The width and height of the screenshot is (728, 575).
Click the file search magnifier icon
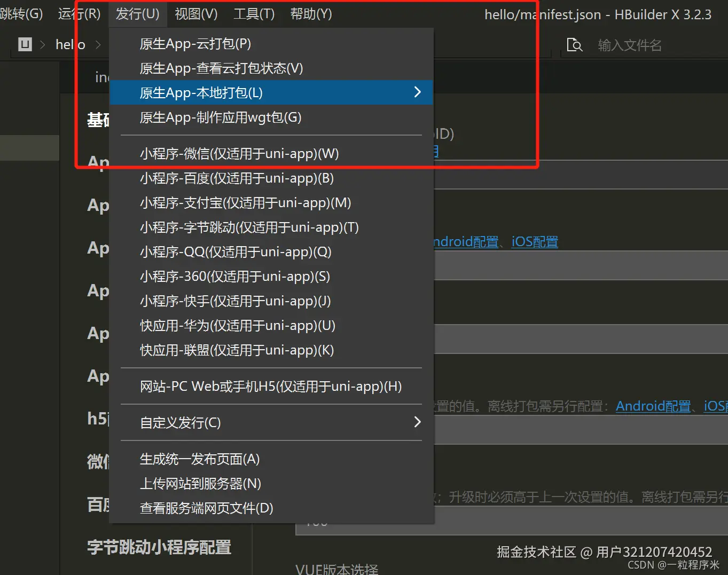(574, 45)
